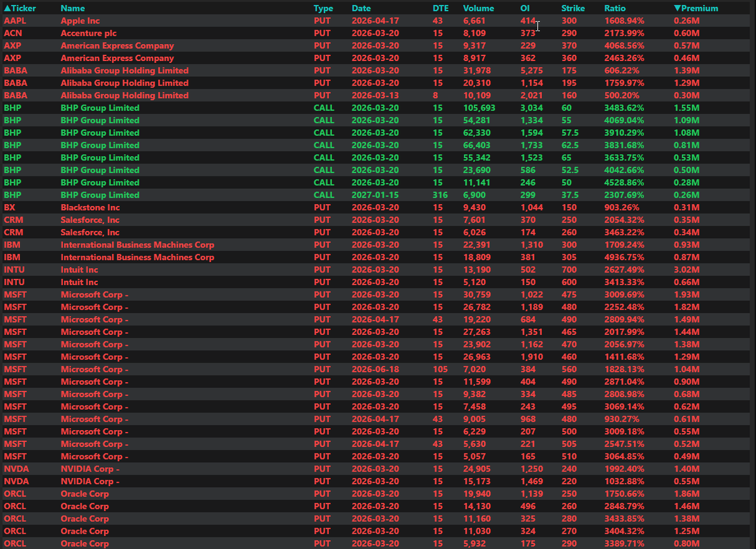Select the Microsoft Corp name with volume 7,020
The height and width of the screenshot is (549, 756).
[94, 370]
